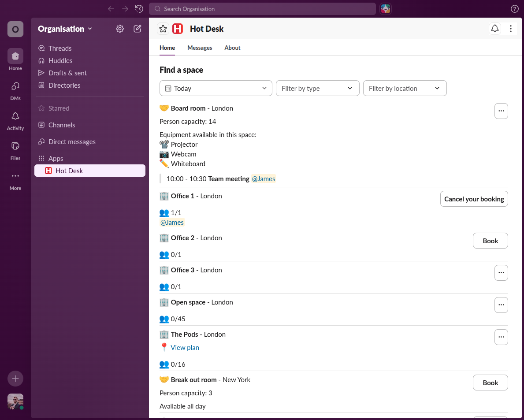The width and height of the screenshot is (524, 420).
Task: Click the Hot Desk app icon in header
Action: click(178, 28)
